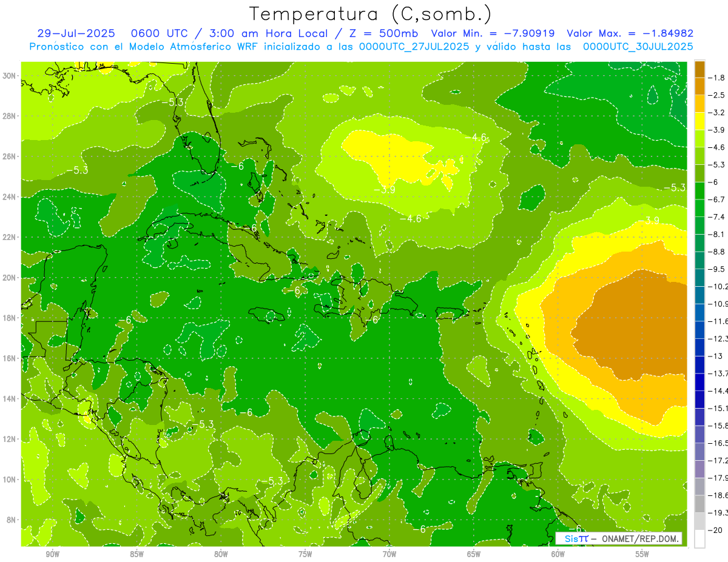This screenshot has width=728, height=562.
Task: Click 'Valor Max. = -1.84982' text
Action: coord(630,33)
